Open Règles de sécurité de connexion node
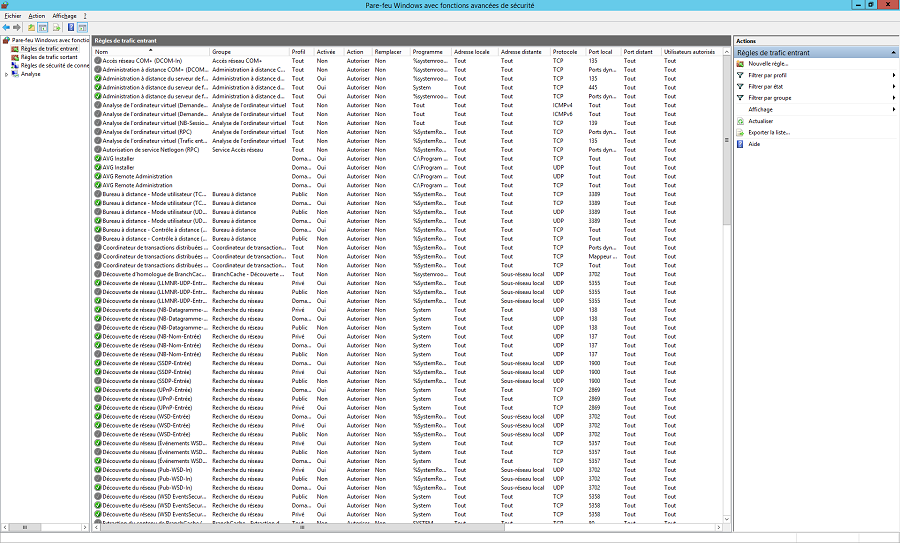 55,65
